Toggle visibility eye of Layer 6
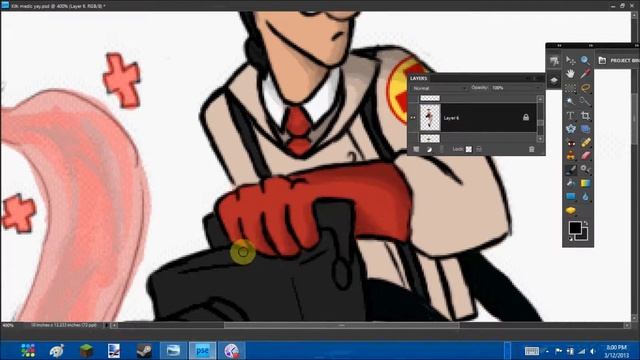The image size is (640, 360). click(413, 118)
